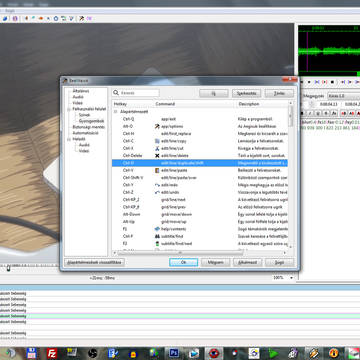Screen dimensions: 360x360
Task: Select the highlighted Ctrl-D duplicate row
Action: tap(200, 163)
